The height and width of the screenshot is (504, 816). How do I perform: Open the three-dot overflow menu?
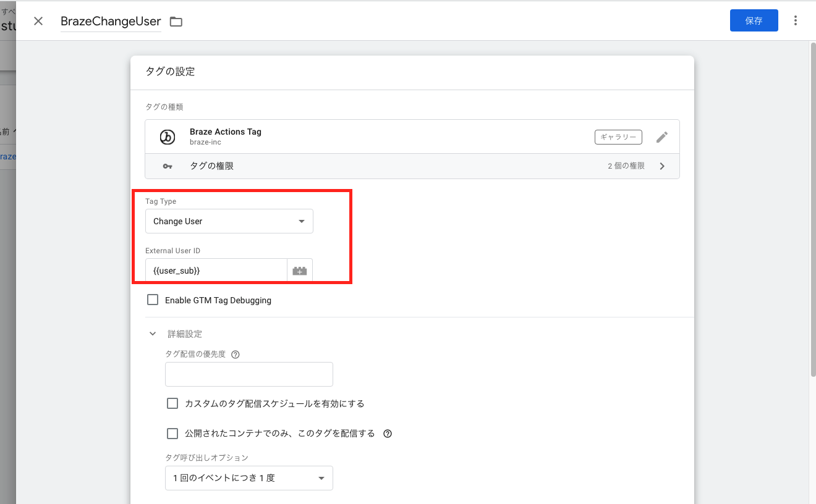point(796,20)
